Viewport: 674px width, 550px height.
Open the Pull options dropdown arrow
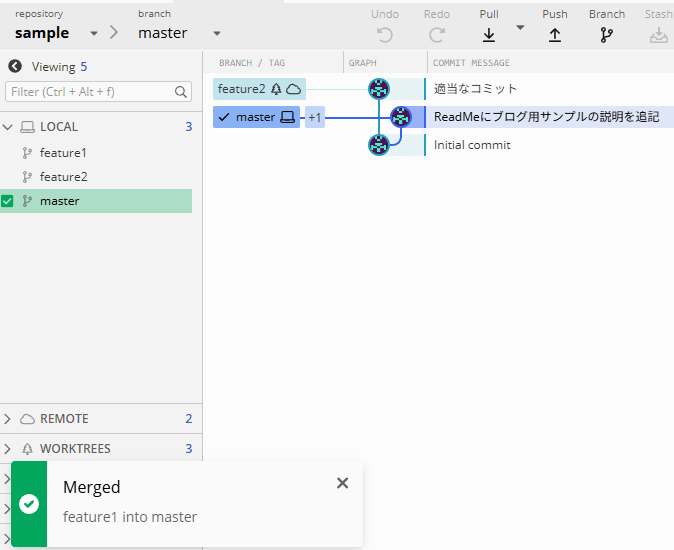pyautogui.click(x=520, y=28)
